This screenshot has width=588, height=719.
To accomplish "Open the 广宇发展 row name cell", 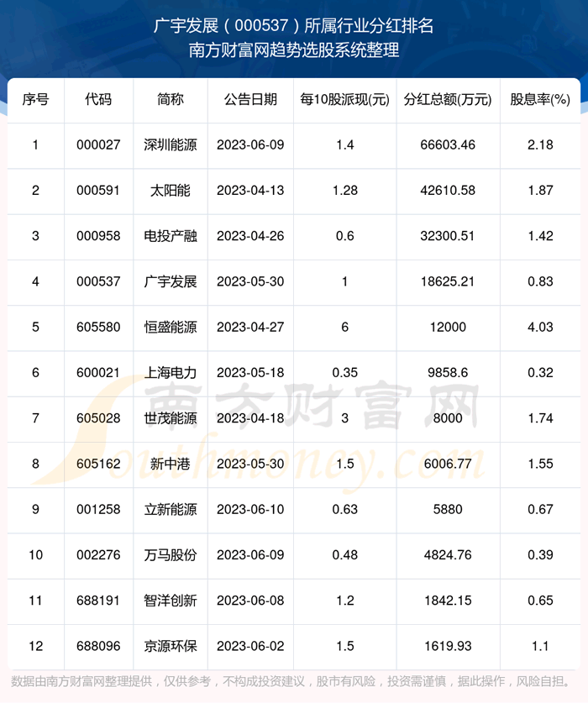I will coord(171,281).
